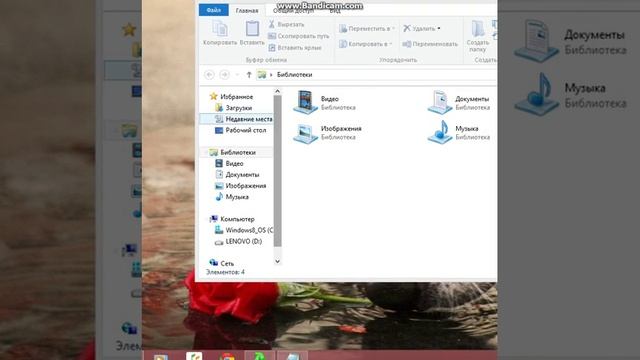Click the libraries icon in address bar
Image resolution: width=640 pixels, height=360 pixels.
262,75
